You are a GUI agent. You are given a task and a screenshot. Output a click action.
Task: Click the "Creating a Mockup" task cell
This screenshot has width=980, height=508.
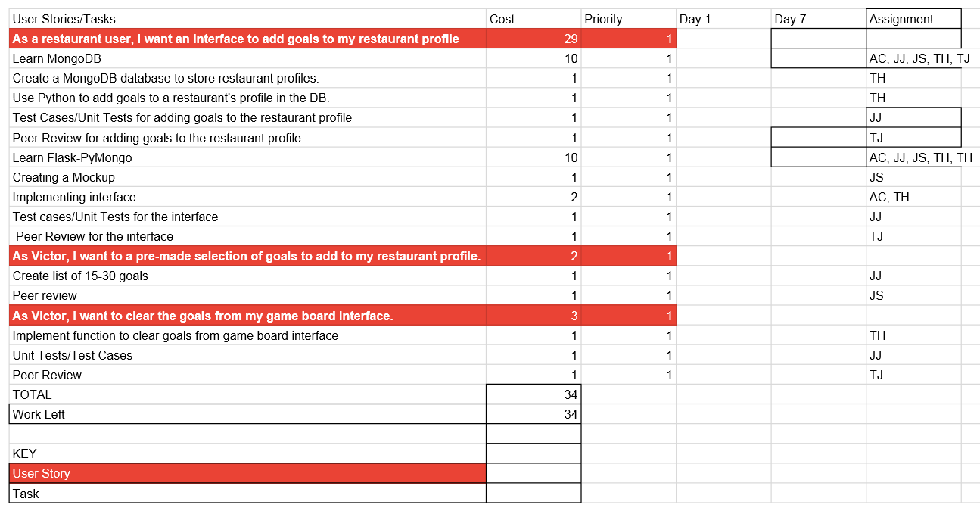247,177
